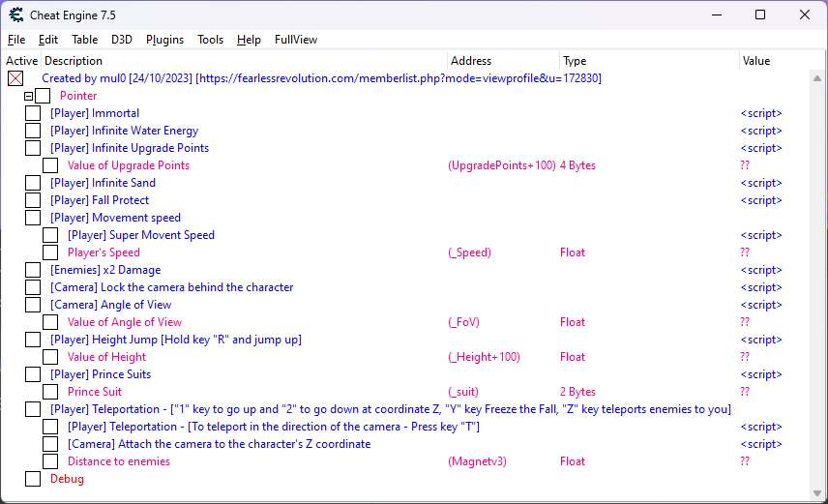Click the FullView menu item
This screenshot has width=828, height=504.
click(295, 40)
